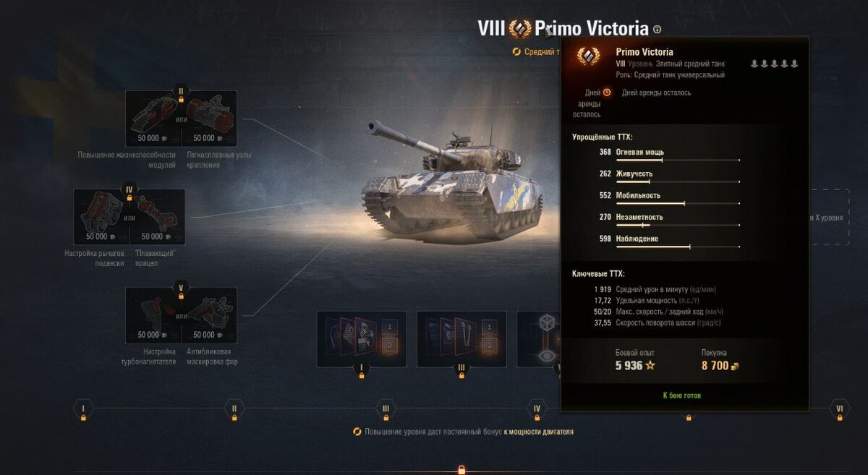Image resolution: width=868 pixels, height=475 pixels.
Task: Select level IV marker on progress track
Action: (x=537, y=408)
